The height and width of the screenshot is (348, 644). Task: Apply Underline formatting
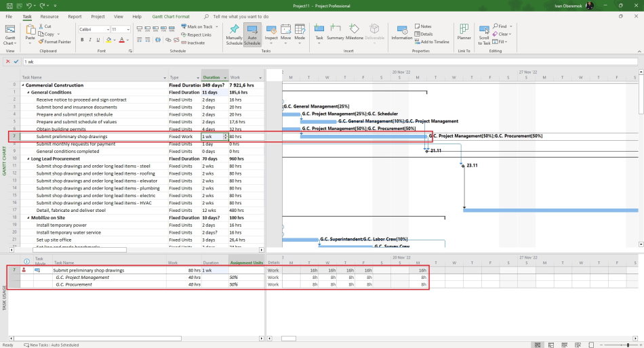tap(98, 40)
